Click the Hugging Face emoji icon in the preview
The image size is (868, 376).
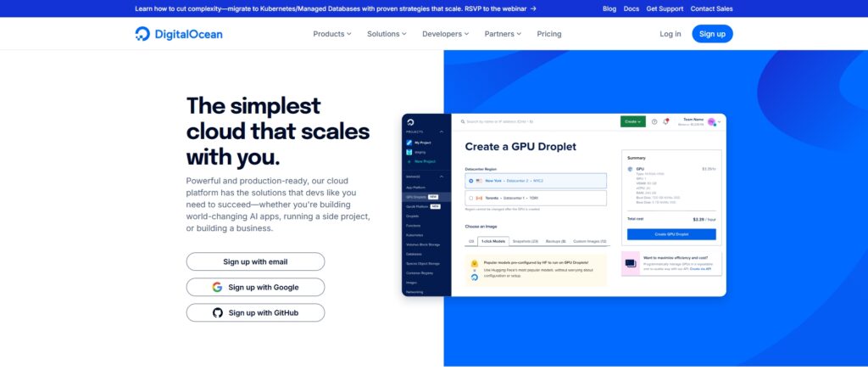click(x=475, y=263)
